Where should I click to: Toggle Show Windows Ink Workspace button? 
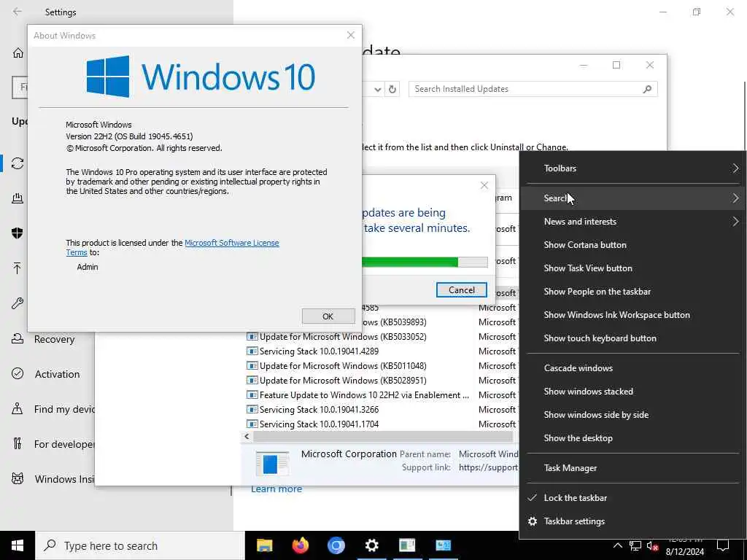[632, 315]
